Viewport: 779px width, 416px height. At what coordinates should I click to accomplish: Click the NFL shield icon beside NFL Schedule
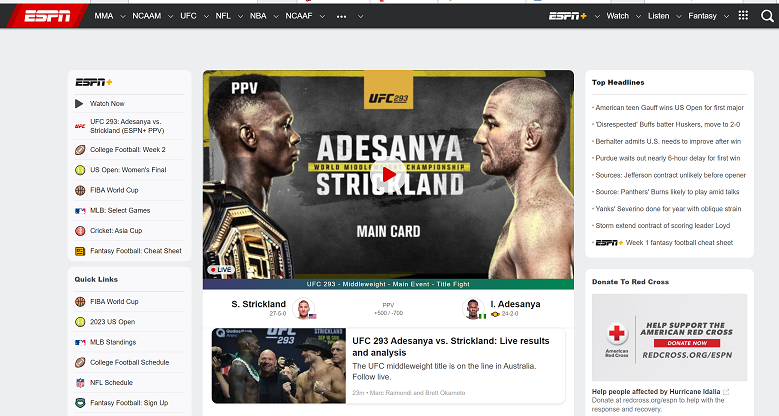[80, 382]
